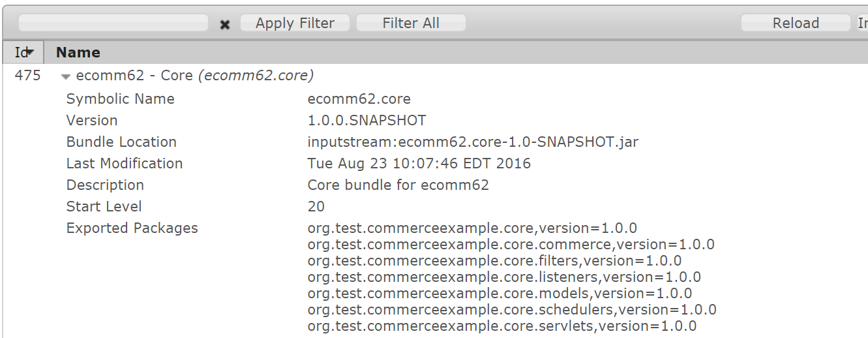Focus the bundle filter text field

(113, 23)
